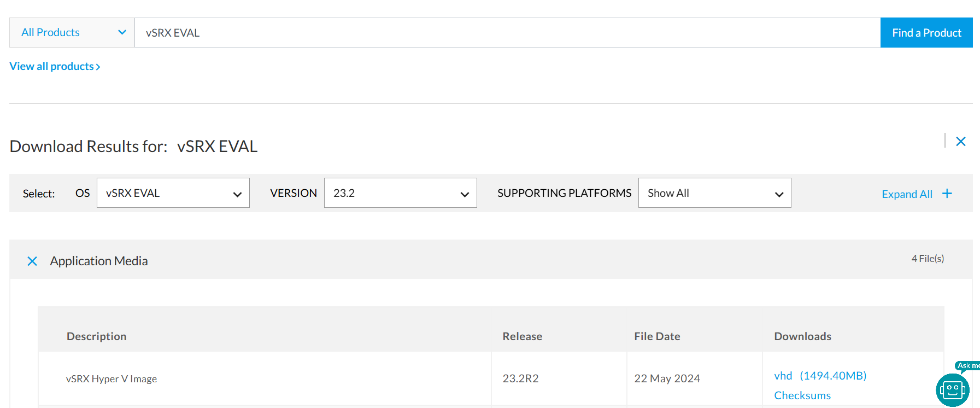Open the All Products category dropdown
The width and height of the screenshot is (980, 408).
[x=72, y=33]
